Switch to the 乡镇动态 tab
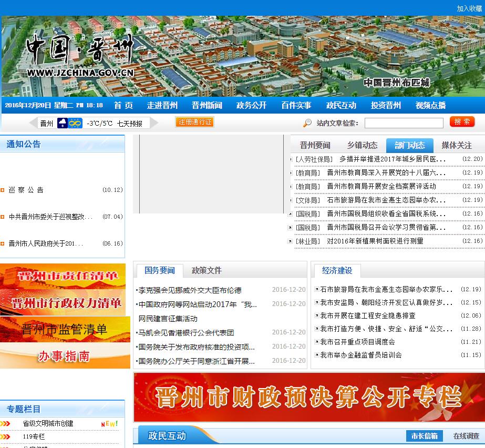The width and height of the screenshot is (485, 448). point(362,146)
